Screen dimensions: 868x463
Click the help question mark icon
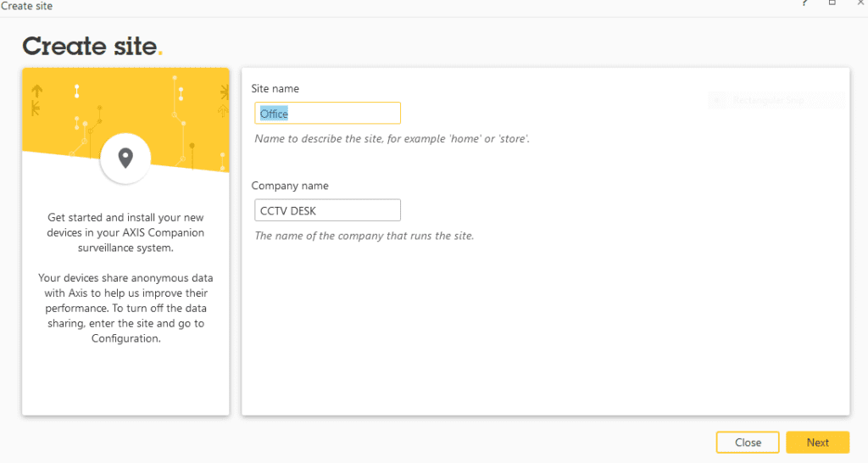[804, 4]
